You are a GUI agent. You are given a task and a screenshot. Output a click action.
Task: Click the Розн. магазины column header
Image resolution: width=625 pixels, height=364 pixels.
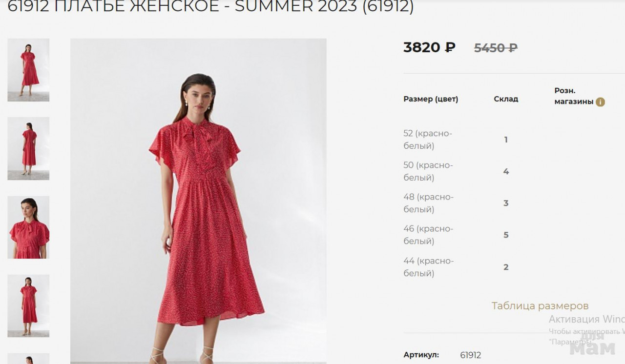pyautogui.click(x=574, y=96)
